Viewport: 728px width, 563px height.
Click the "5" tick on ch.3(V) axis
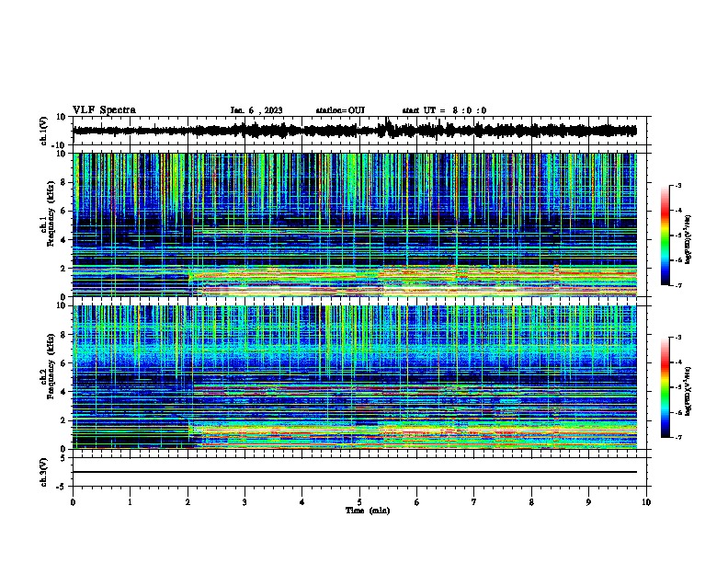pyautogui.click(x=63, y=458)
